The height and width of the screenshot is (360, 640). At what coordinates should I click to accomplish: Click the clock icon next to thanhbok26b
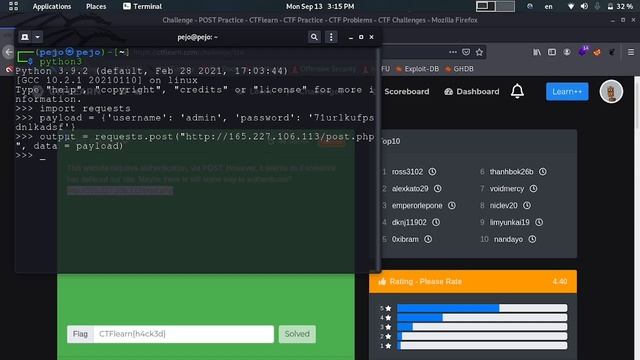point(542,171)
